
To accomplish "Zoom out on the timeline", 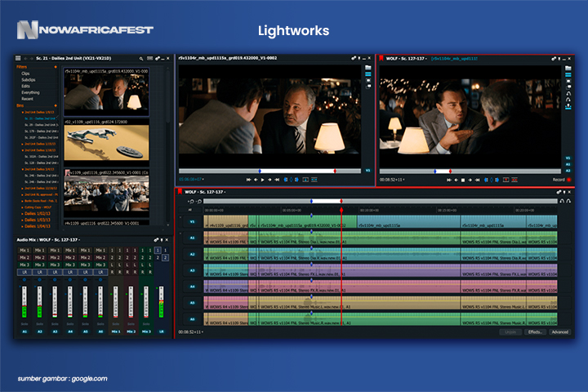I will (199, 202).
